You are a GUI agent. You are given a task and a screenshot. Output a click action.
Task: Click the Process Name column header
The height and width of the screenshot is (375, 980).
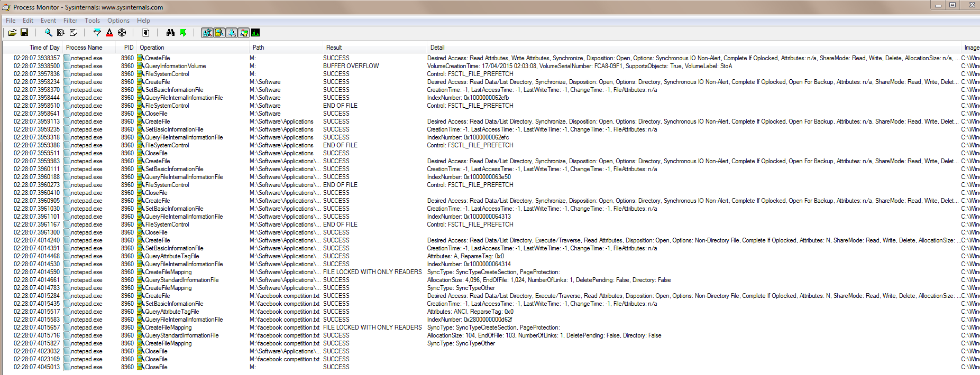tap(89, 48)
